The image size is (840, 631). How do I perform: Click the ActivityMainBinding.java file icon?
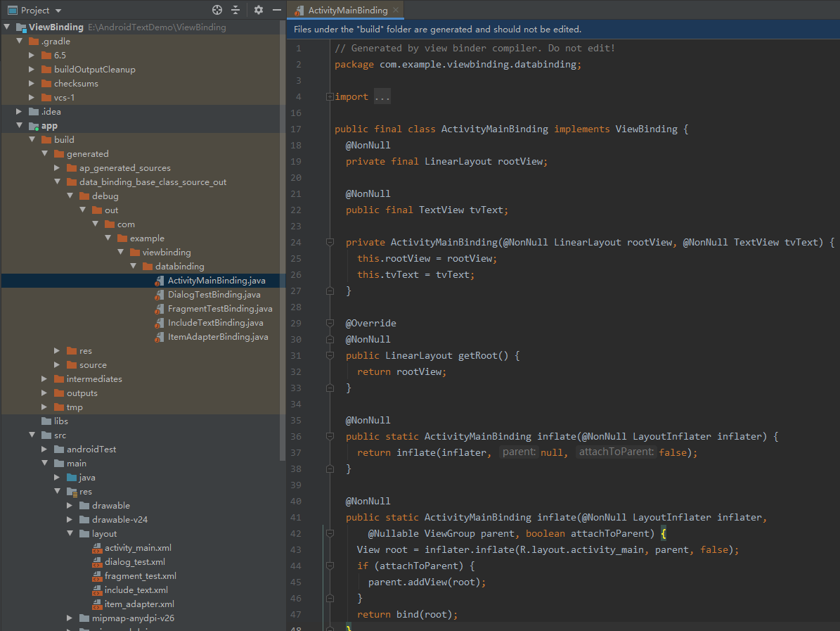click(x=159, y=281)
